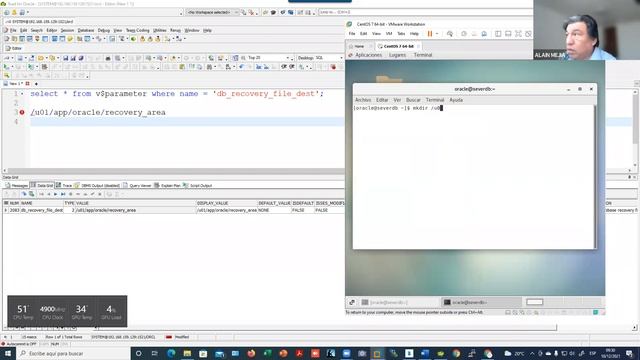This screenshot has height=360, width=640.
Task: Click the Windows Start button
Action: point(7,353)
